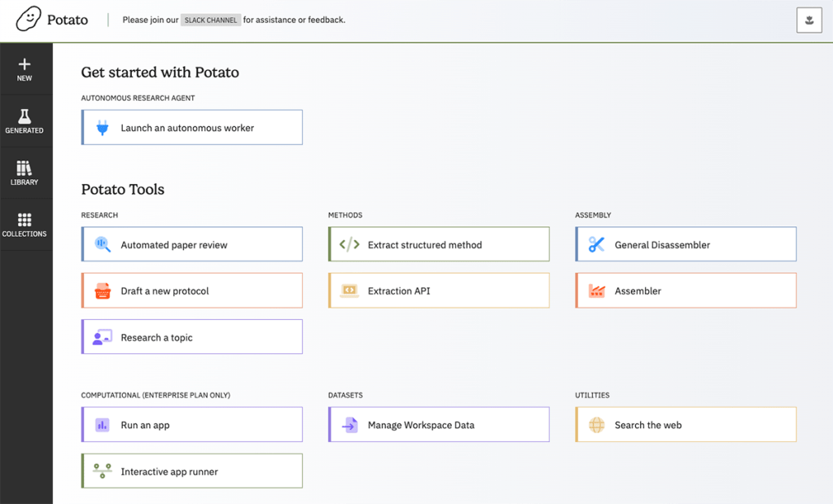Open the Extraction API tool
Screen dimensions: 833x504
[439, 291]
